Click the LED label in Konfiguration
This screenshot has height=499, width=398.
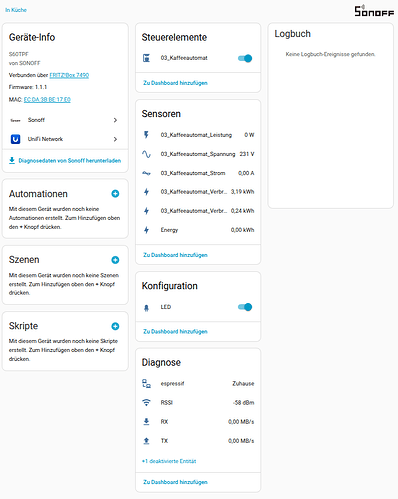tap(166, 307)
